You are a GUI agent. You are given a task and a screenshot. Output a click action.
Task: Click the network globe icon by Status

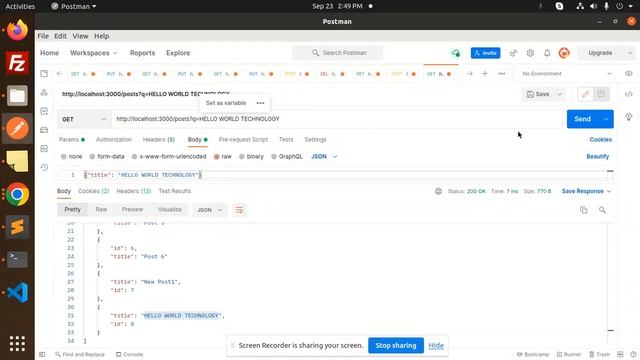[x=438, y=191]
